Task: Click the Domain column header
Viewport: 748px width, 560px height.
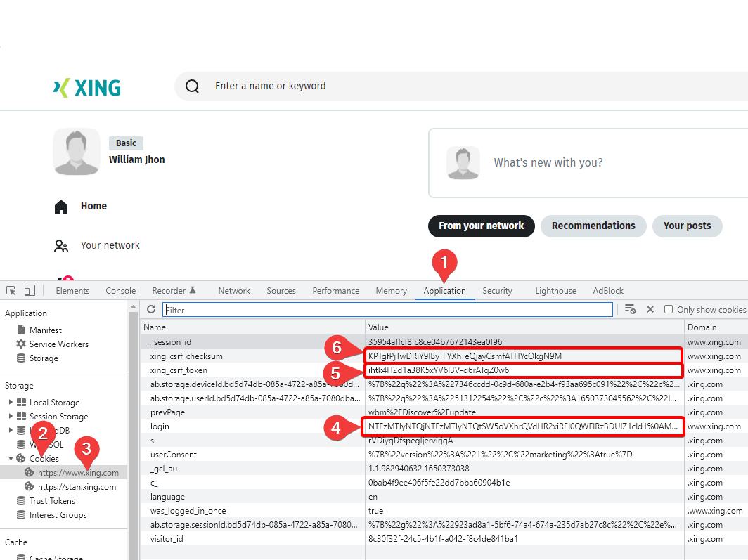Action: [x=716, y=327]
